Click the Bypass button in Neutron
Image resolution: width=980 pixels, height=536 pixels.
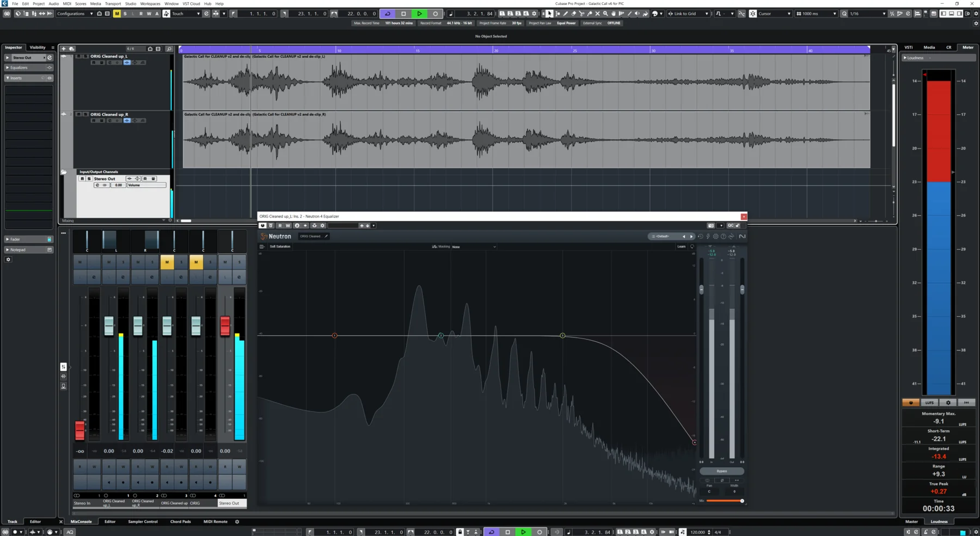[x=722, y=471]
